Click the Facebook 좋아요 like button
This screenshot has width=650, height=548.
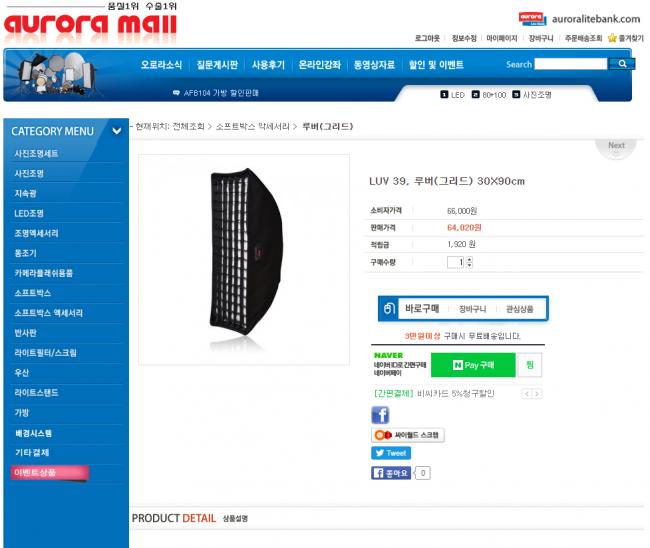391,473
